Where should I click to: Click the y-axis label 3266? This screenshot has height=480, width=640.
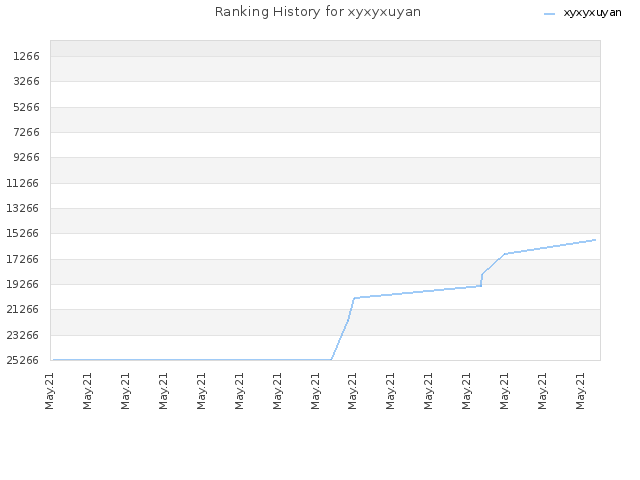click(x=27, y=81)
